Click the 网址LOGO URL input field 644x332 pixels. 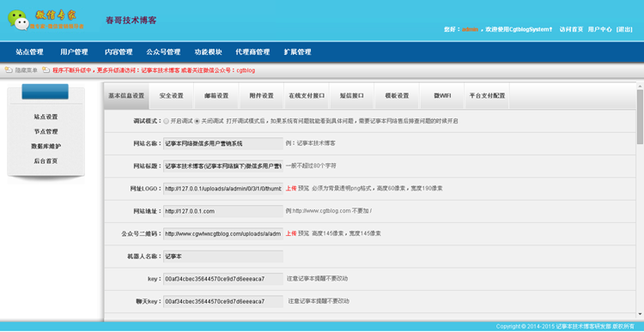coord(223,189)
